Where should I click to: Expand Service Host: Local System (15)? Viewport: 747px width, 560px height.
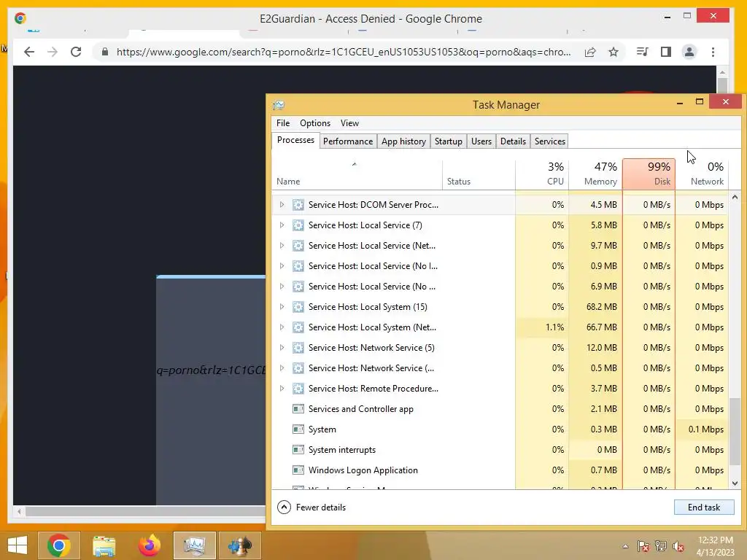pyautogui.click(x=282, y=307)
